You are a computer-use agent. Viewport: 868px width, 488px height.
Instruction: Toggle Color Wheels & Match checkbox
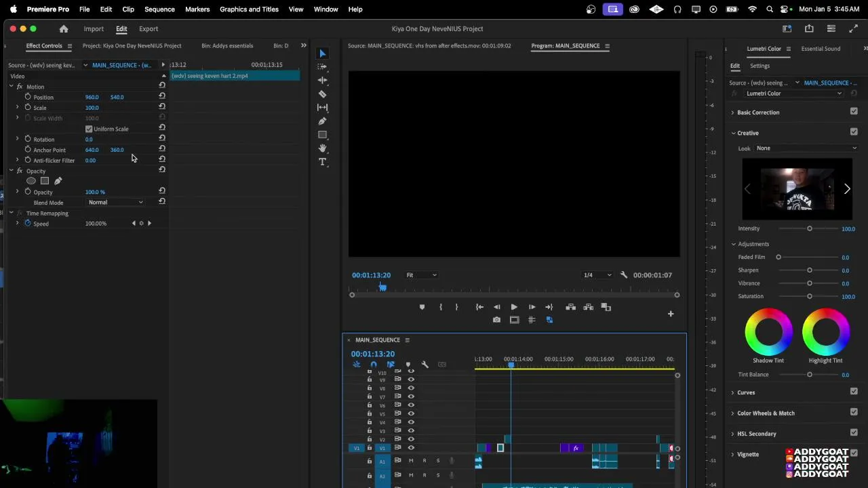(x=854, y=412)
